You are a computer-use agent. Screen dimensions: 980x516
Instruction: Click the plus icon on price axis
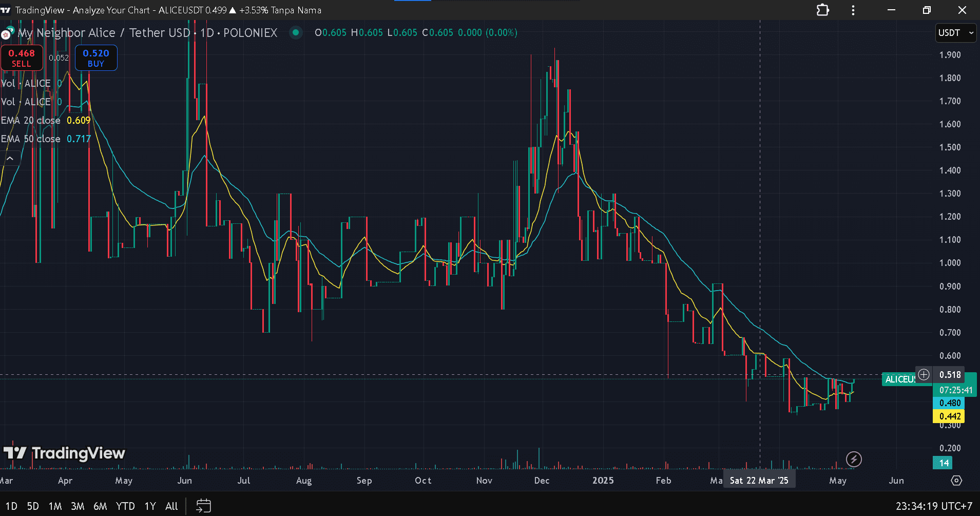[x=924, y=374]
